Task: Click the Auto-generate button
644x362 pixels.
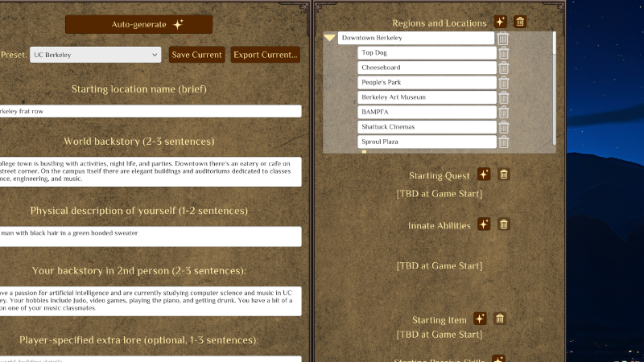Action: click(138, 24)
